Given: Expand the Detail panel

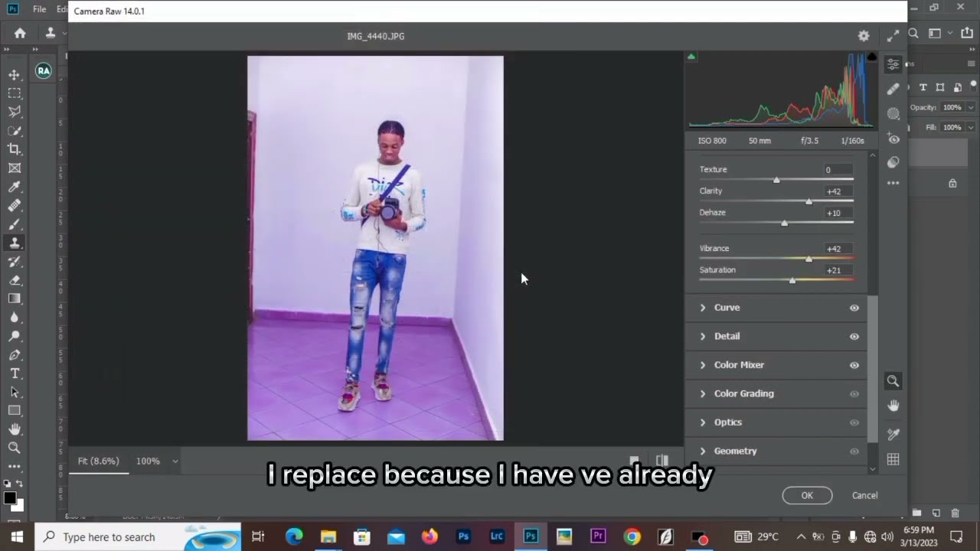Looking at the screenshot, I should [703, 336].
